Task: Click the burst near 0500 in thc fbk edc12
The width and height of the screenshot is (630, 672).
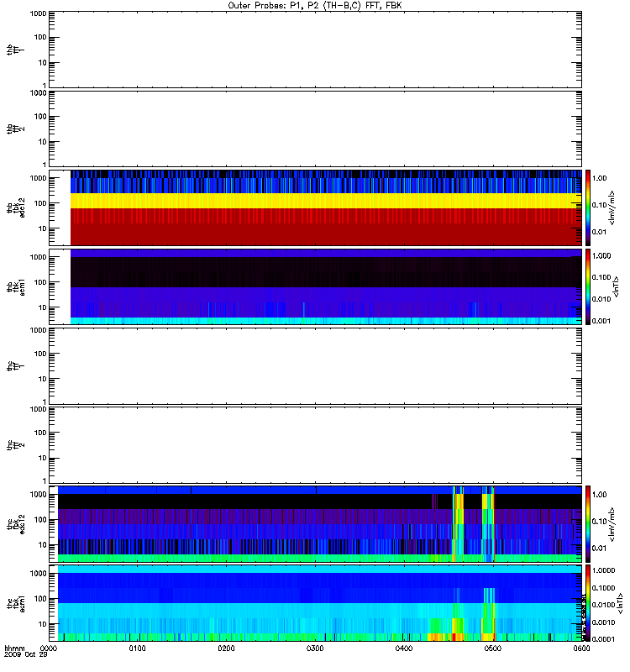Action: (488, 523)
